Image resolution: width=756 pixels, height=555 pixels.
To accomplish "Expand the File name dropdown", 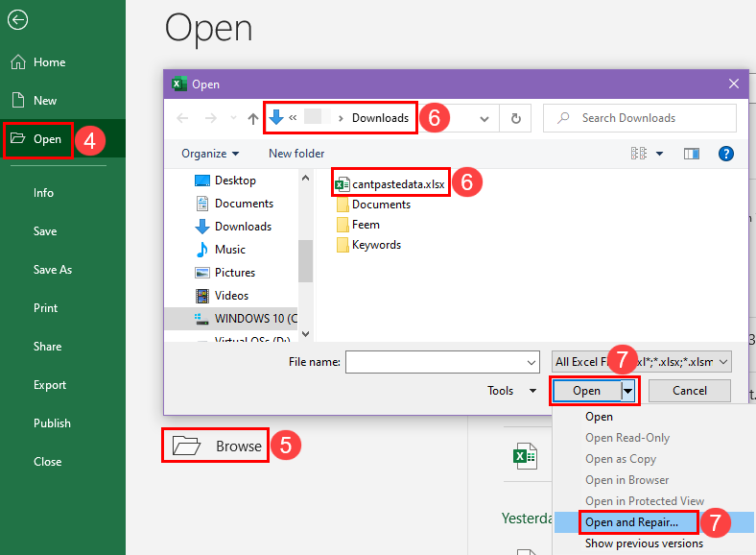I will coord(532,362).
